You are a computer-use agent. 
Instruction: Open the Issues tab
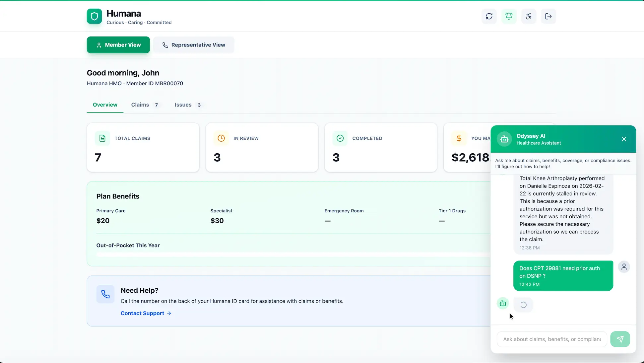click(x=188, y=105)
